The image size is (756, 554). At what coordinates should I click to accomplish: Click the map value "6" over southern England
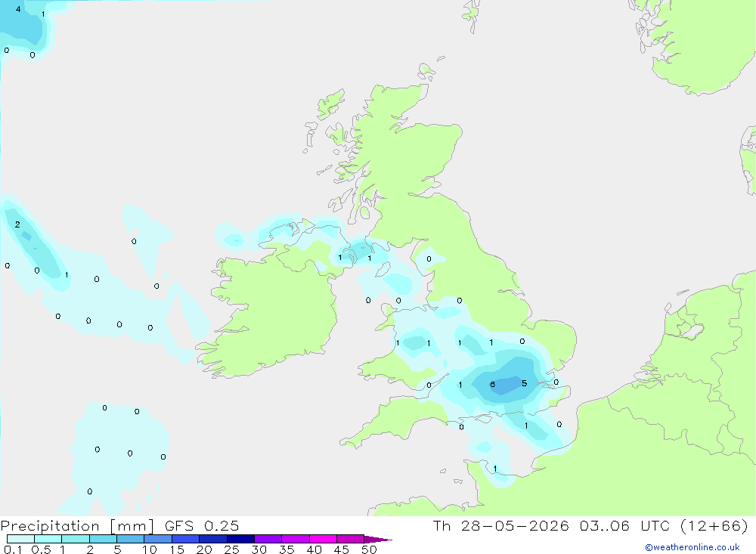click(492, 384)
